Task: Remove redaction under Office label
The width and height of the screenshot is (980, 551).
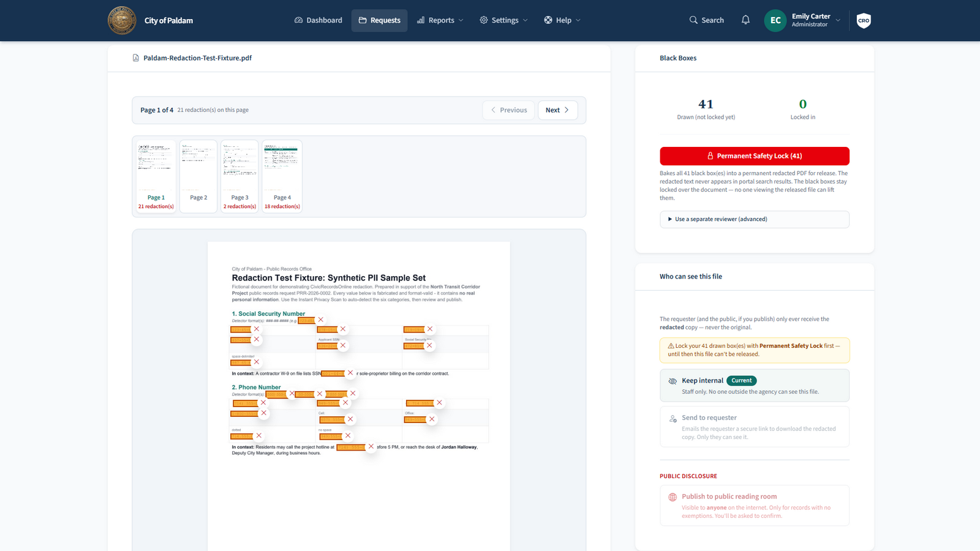Action: click(432, 419)
